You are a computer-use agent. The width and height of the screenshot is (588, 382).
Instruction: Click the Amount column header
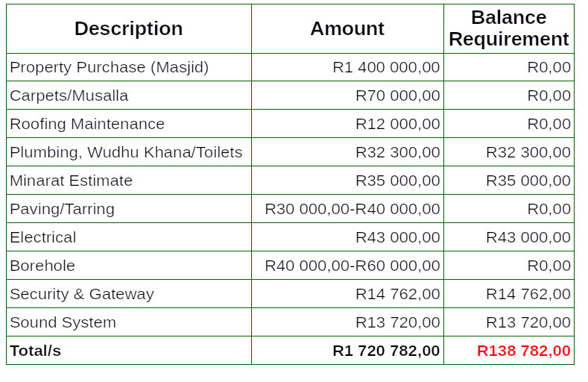[x=347, y=28]
